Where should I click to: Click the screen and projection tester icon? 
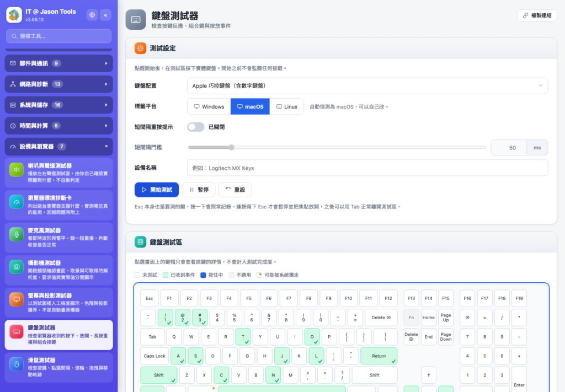coord(17,299)
